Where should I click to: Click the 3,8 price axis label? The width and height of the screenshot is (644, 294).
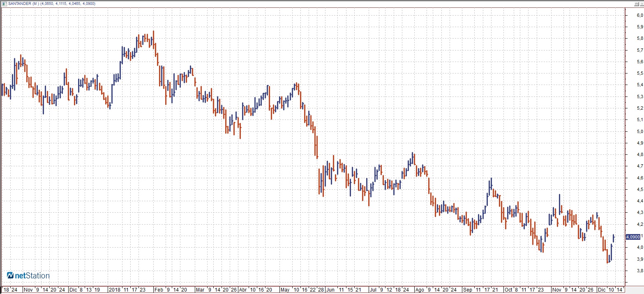tap(639, 271)
